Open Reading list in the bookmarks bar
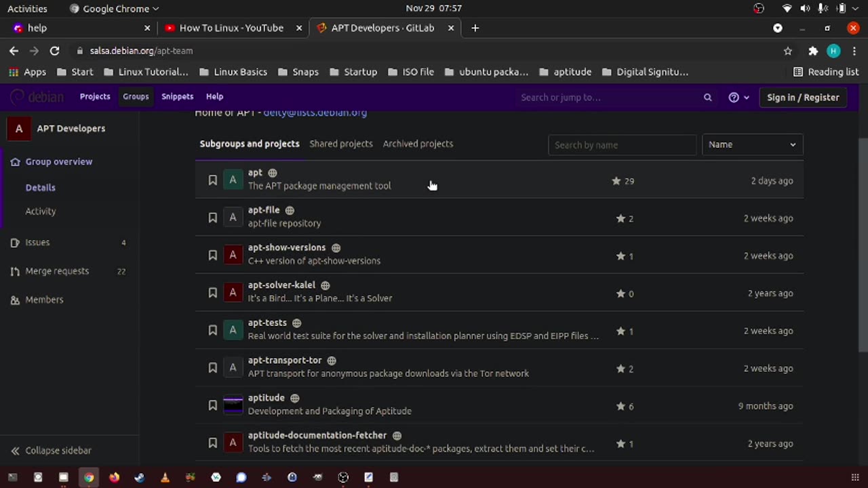 [825, 72]
